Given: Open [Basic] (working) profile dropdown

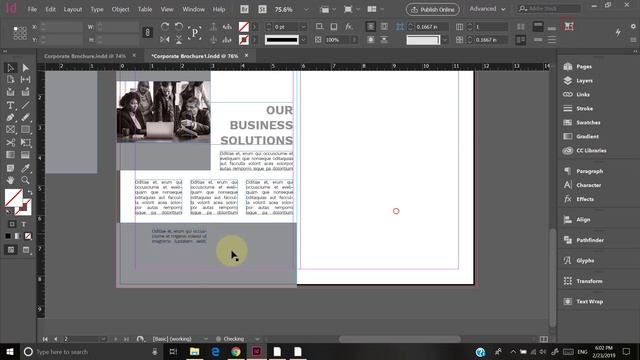Looking at the screenshot, I should pyautogui.click(x=206, y=339).
